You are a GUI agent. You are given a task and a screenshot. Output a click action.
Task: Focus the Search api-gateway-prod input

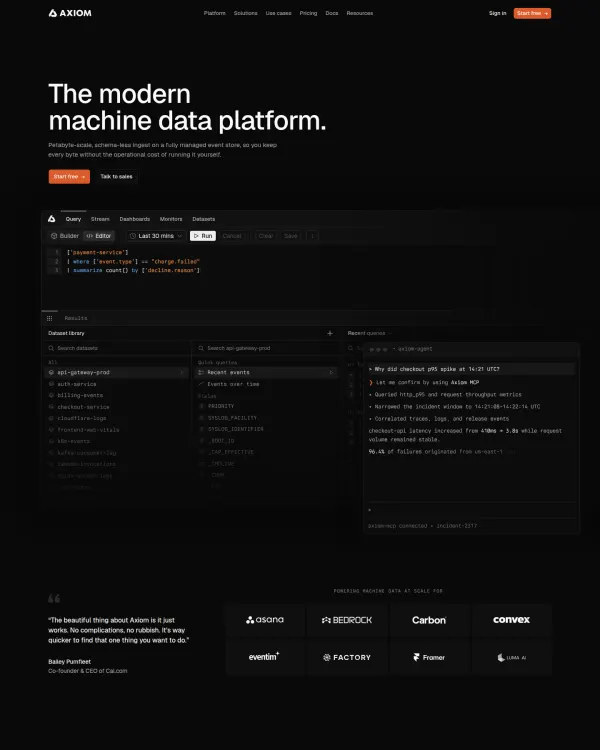267,348
